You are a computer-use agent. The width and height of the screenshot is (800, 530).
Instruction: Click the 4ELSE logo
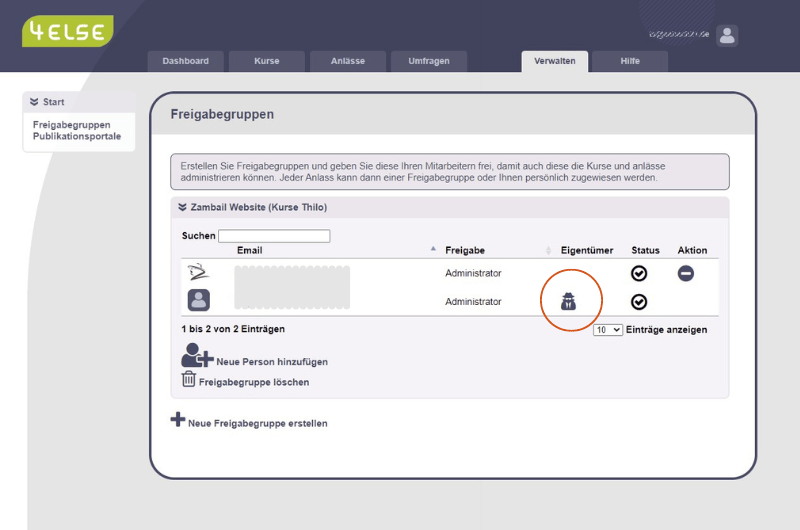pyautogui.click(x=67, y=31)
